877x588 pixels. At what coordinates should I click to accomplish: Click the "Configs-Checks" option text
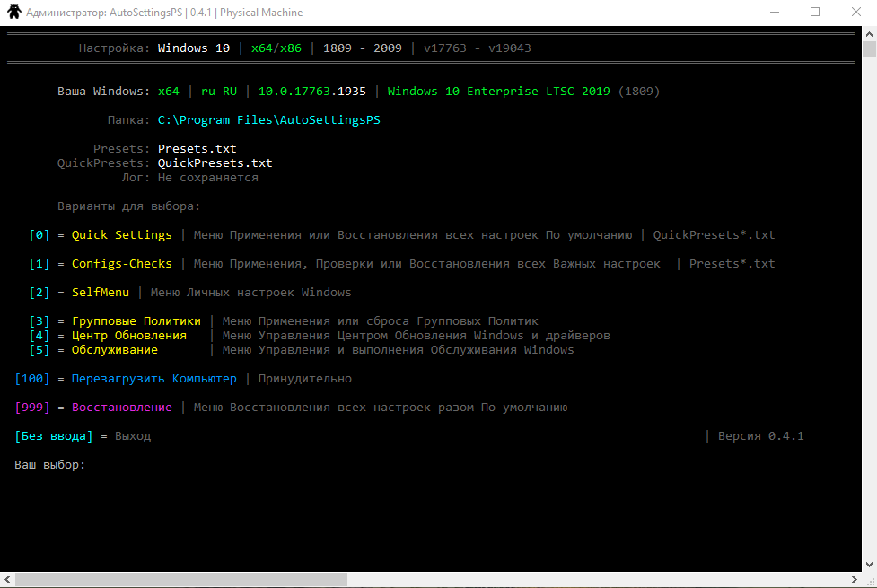121,264
